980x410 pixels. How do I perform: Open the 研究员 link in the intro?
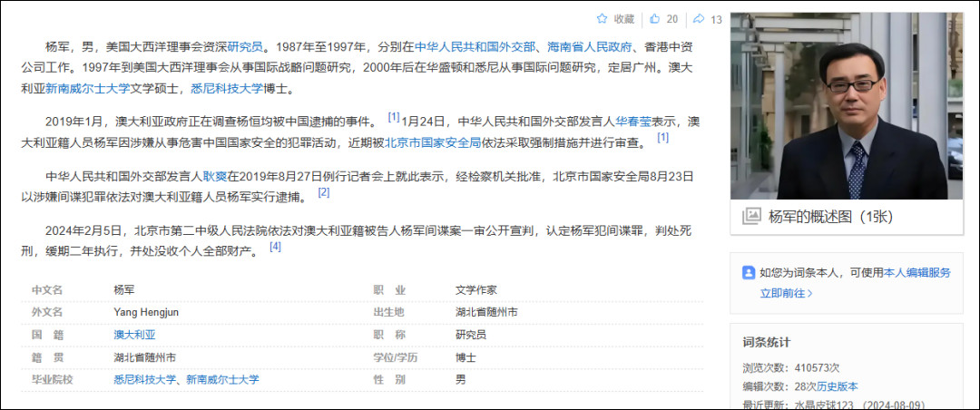[245, 46]
